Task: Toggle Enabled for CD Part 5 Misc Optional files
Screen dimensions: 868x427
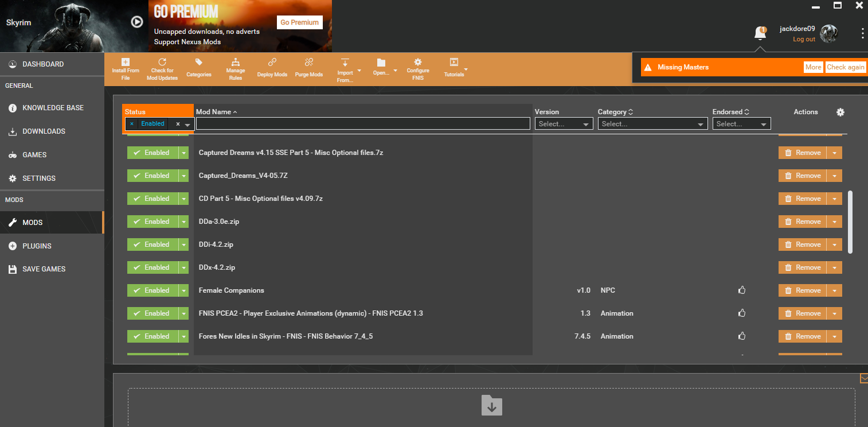Action: click(x=153, y=199)
